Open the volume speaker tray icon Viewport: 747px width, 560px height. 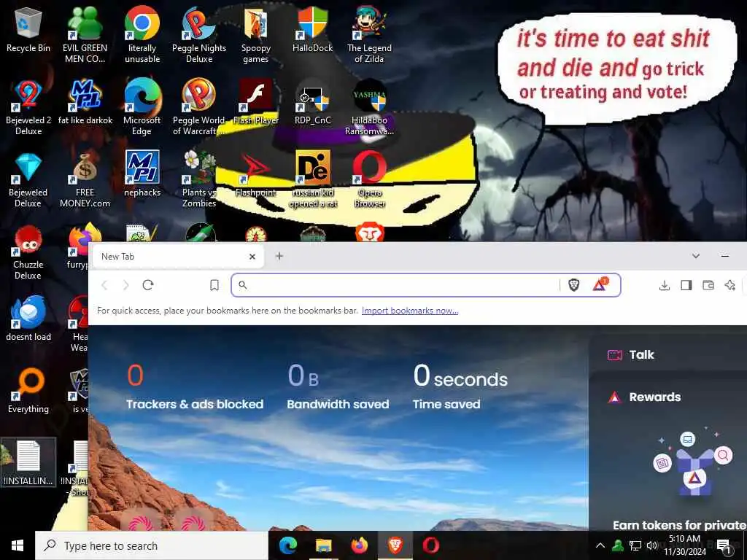click(x=651, y=545)
